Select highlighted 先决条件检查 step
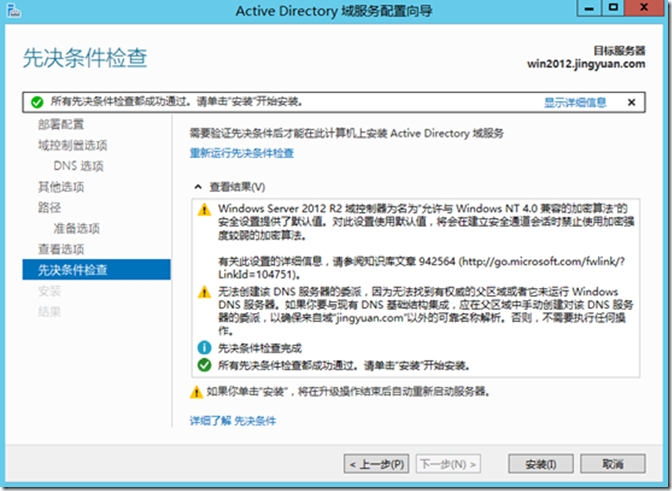 (96, 269)
